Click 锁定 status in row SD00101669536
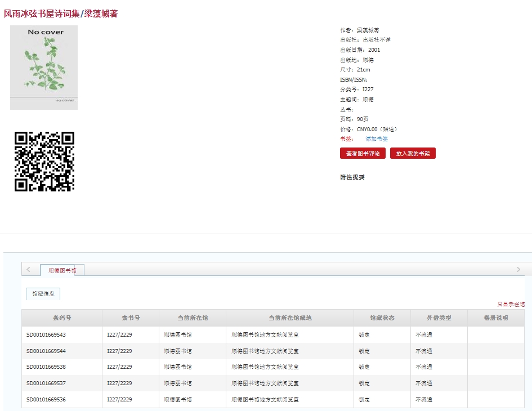Image resolution: width=532 pixels, height=411 pixels. pos(364,400)
